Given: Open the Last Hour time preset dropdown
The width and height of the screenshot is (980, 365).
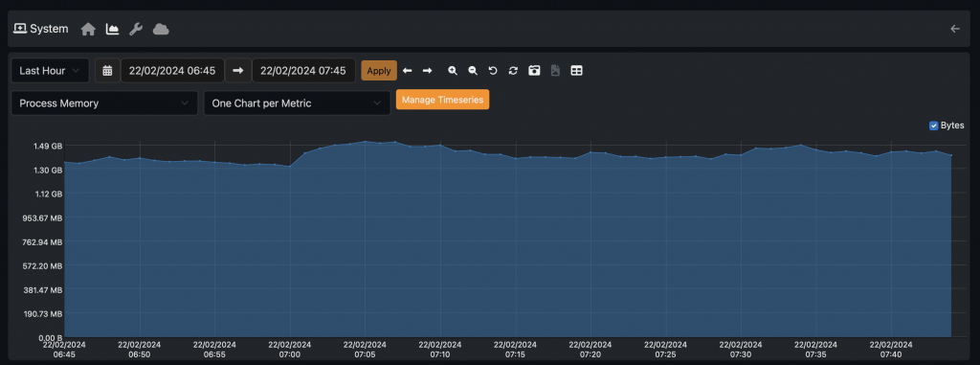Looking at the screenshot, I should (50, 71).
